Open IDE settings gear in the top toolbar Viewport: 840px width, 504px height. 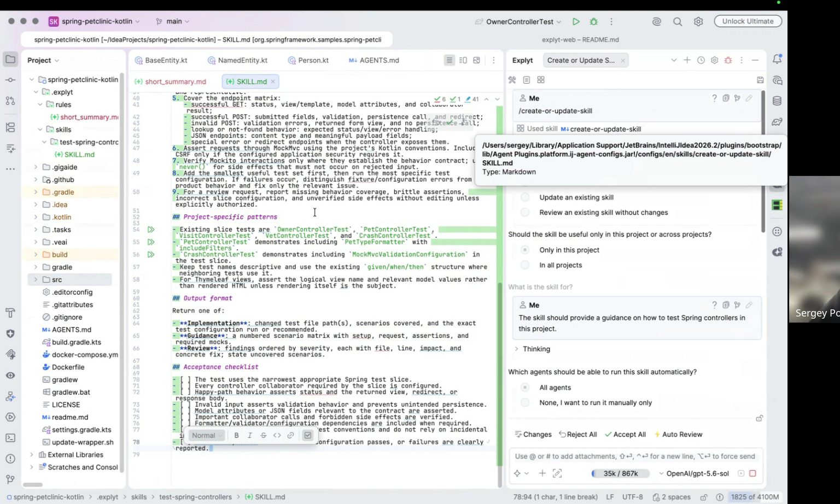pyautogui.click(x=698, y=21)
